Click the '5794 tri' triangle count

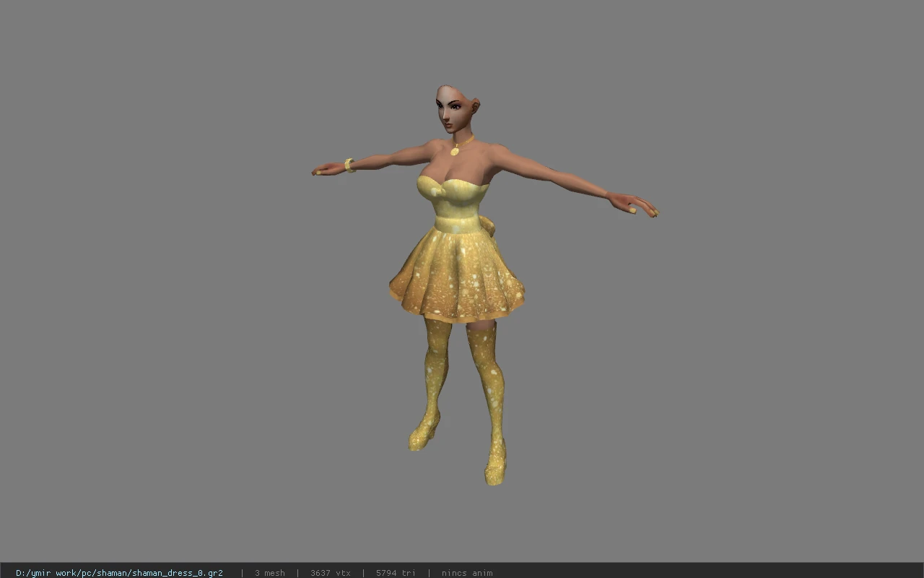coord(396,573)
